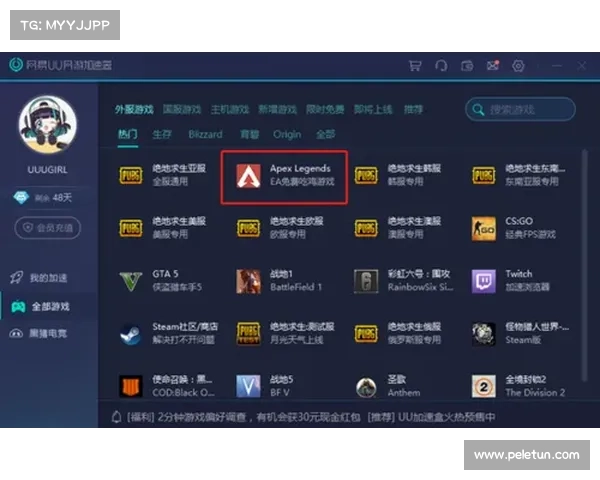Screen dimensions: 600x480
Task: Click the search games input field
Action: point(520,109)
